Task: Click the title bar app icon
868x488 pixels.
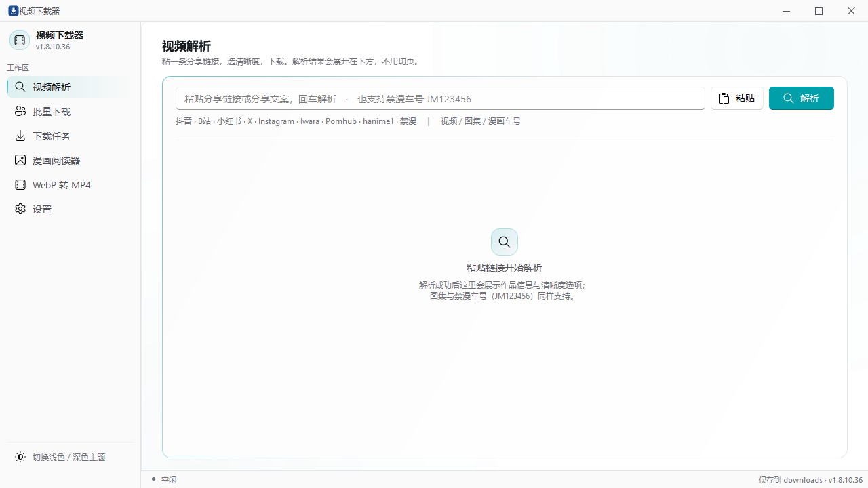Action: 13,11
